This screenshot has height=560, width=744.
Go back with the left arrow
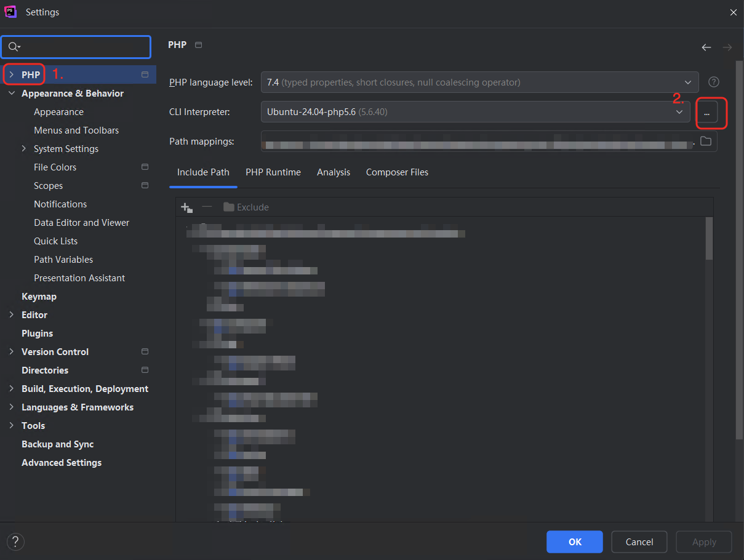[706, 47]
